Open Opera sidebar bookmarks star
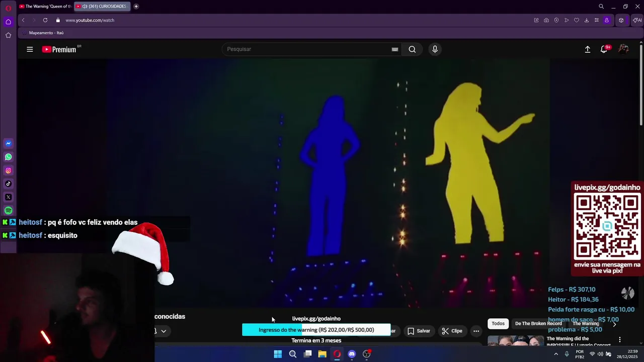Image resolution: width=644 pixels, height=362 pixels. pos(8,35)
